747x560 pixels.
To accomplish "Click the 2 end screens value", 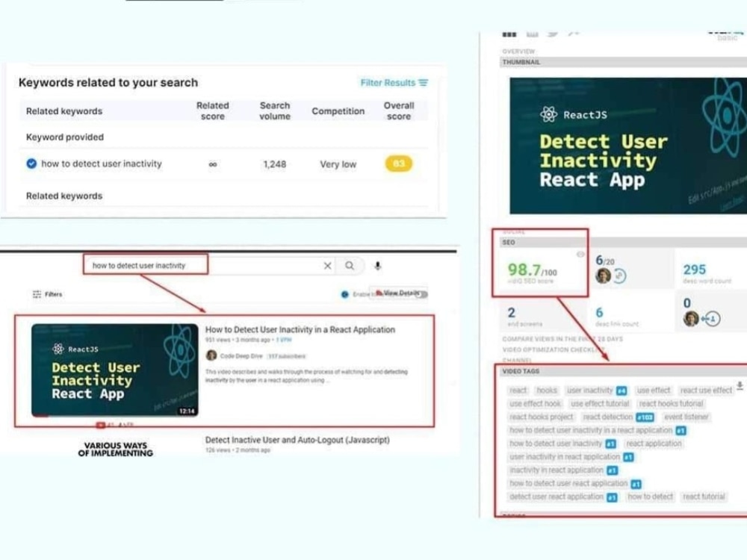I will [x=511, y=313].
